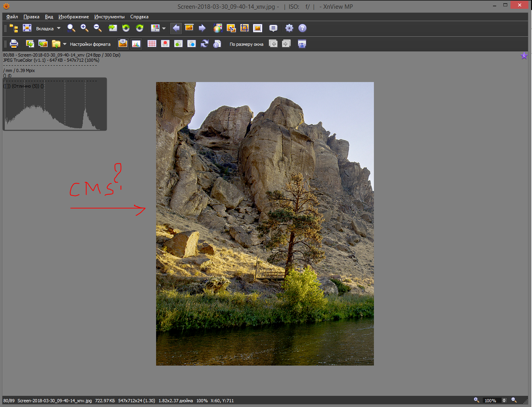The width and height of the screenshot is (532, 407).
Task: Open the Изображение menu
Action: pyautogui.click(x=74, y=17)
